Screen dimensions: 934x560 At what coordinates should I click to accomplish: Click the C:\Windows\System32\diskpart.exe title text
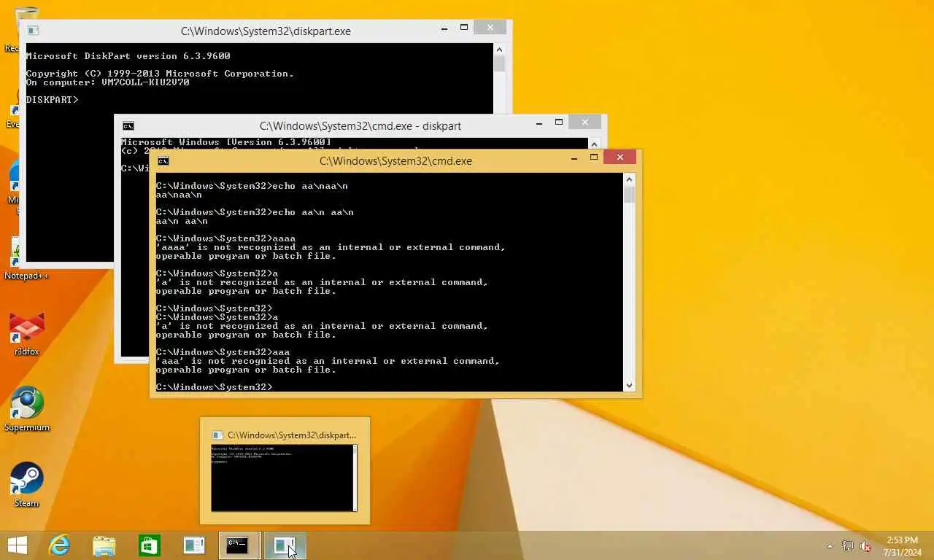coord(266,31)
